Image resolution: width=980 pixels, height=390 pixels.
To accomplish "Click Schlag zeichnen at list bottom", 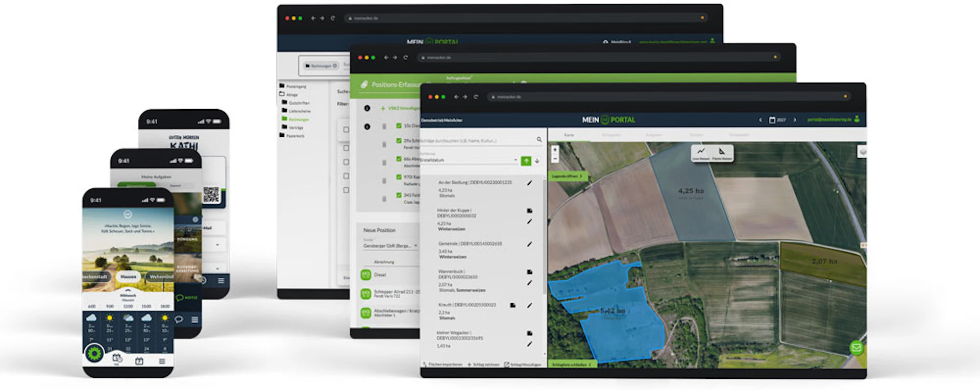I will click(x=483, y=364).
